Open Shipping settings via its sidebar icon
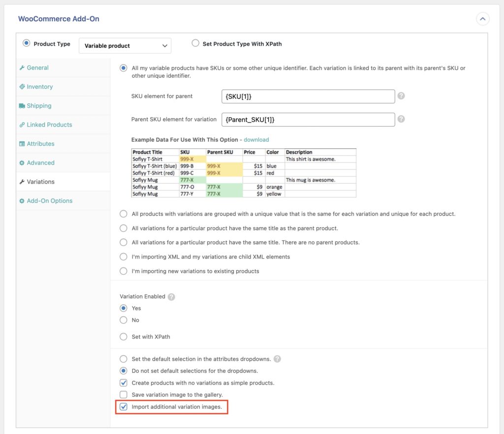This screenshot has height=434, width=504. [x=23, y=105]
